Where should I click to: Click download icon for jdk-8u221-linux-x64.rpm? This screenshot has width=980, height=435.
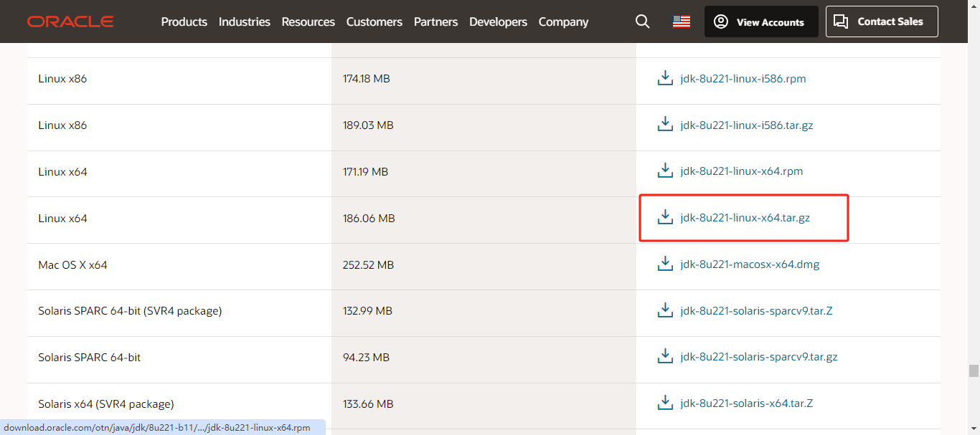665,171
